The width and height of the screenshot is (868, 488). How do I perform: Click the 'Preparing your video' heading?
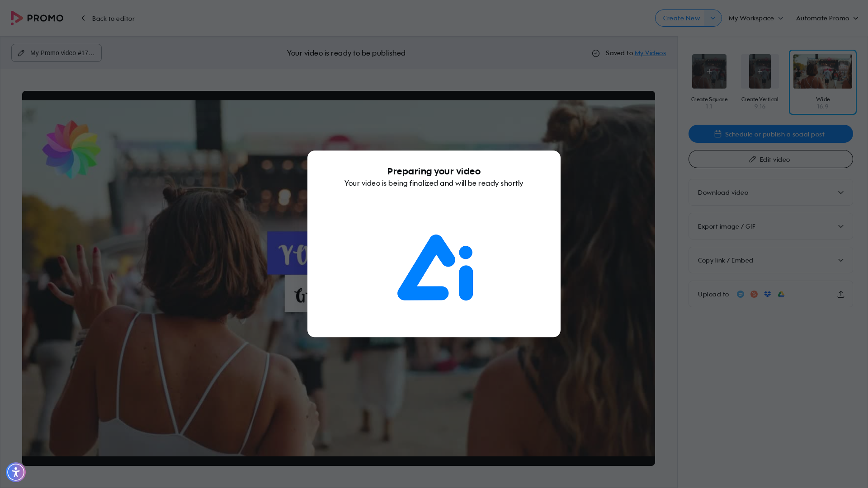[434, 171]
